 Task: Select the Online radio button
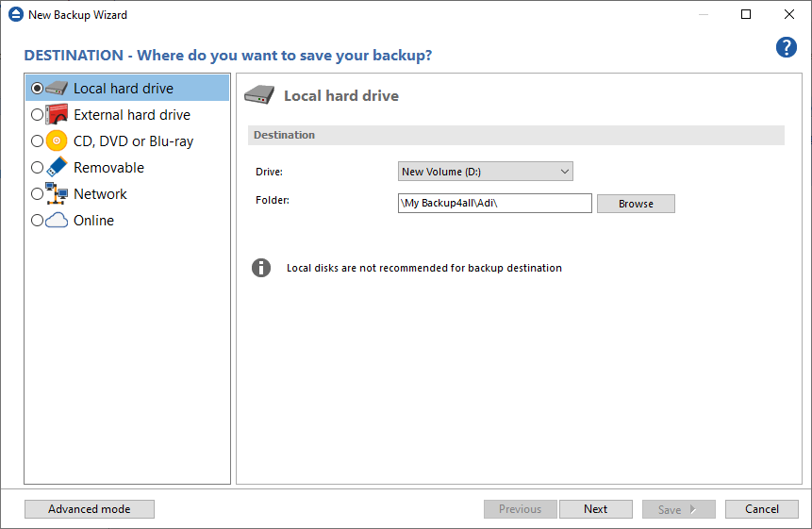coord(37,221)
